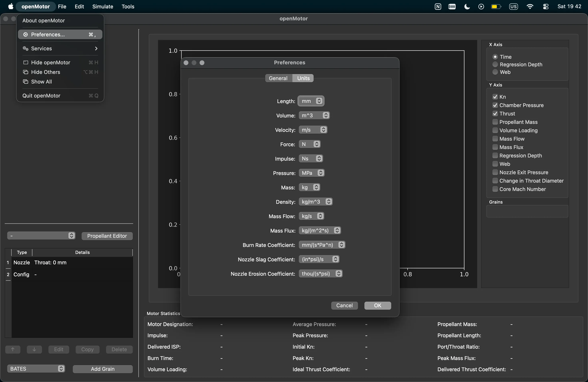The image size is (588, 382).
Task: Open the Volume unit dropdown
Action: tap(314, 115)
